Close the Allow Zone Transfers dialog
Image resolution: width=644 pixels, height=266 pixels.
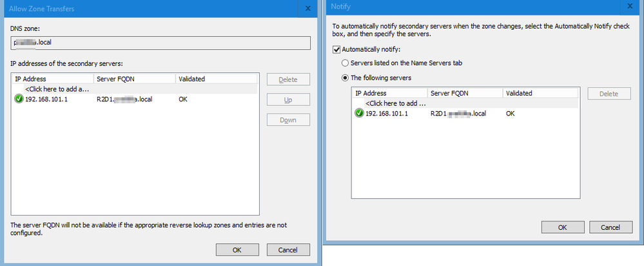pyautogui.click(x=307, y=8)
